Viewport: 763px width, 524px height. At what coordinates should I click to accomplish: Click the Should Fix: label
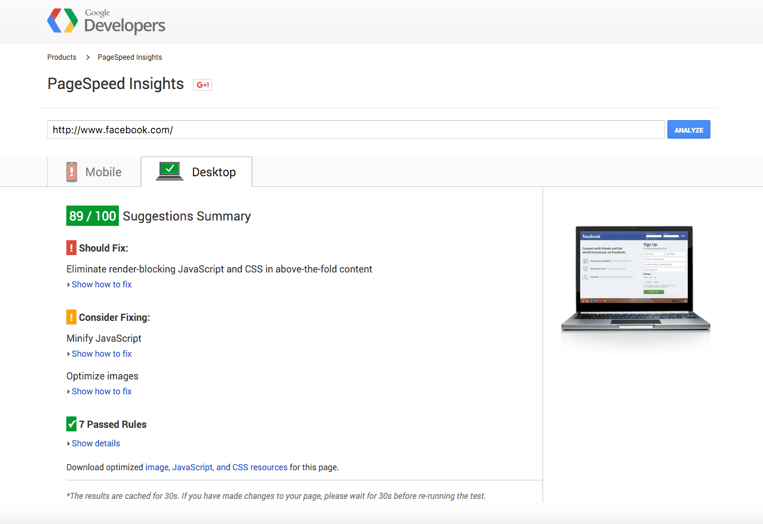point(104,248)
